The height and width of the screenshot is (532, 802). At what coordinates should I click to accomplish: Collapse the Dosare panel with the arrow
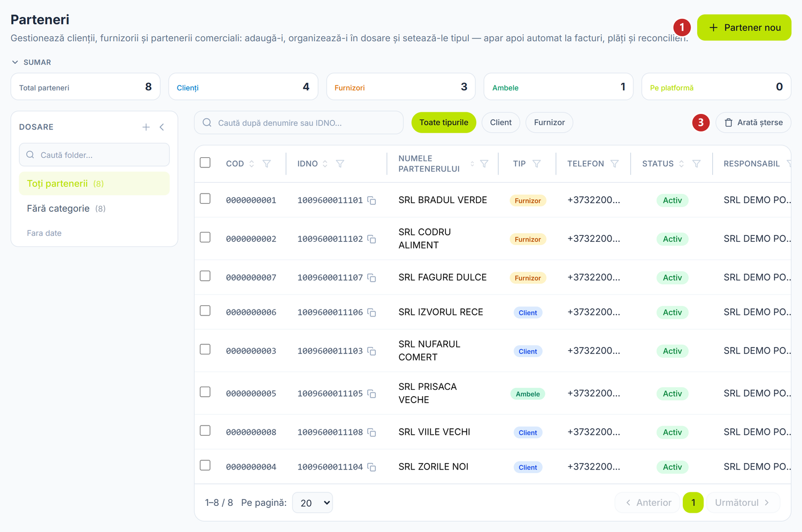click(x=161, y=127)
